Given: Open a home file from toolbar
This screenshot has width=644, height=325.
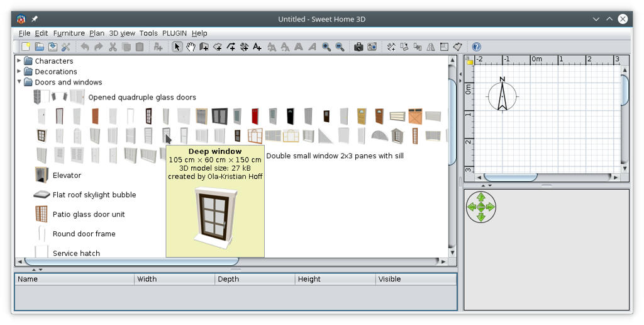Looking at the screenshot, I should point(39,47).
